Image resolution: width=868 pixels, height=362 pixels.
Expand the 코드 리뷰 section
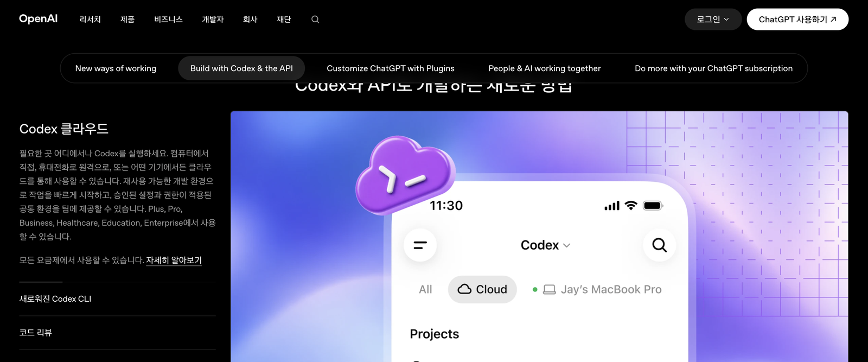[117, 333]
